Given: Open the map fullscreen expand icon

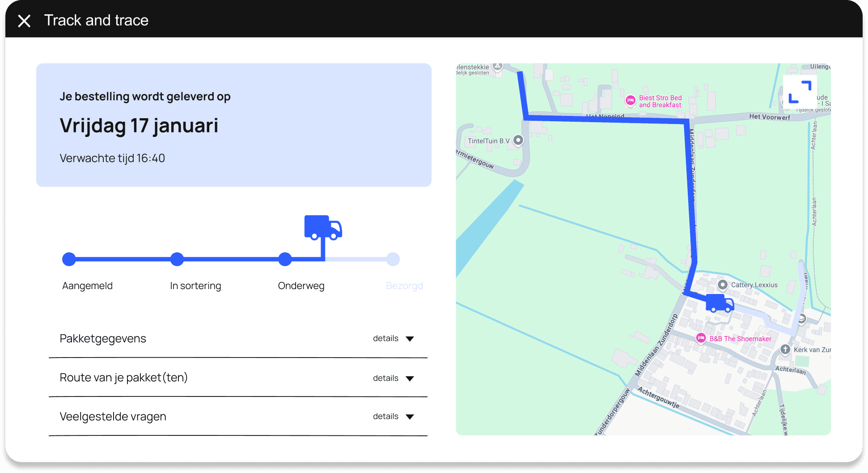Looking at the screenshot, I should (x=800, y=91).
